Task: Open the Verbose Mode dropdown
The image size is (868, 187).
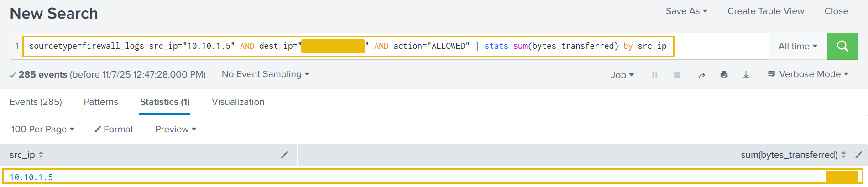Action: point(808,74)
